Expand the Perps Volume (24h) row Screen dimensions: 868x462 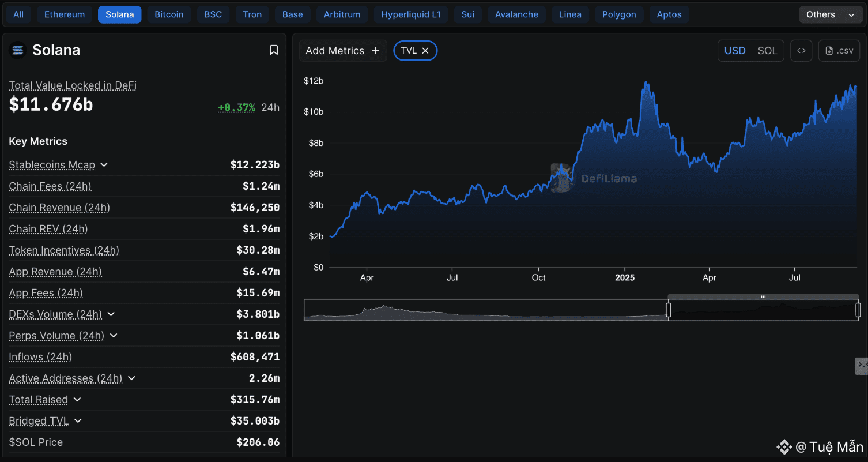coord(114,336)
